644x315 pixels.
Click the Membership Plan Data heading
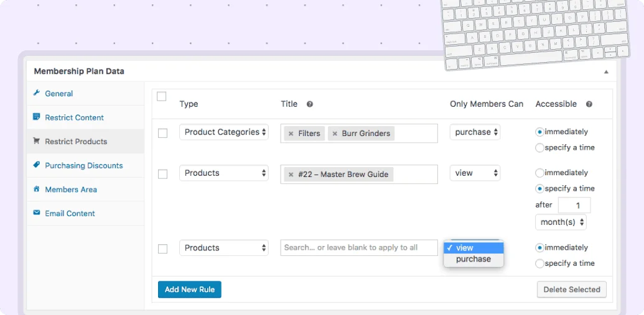click(79, 71)
